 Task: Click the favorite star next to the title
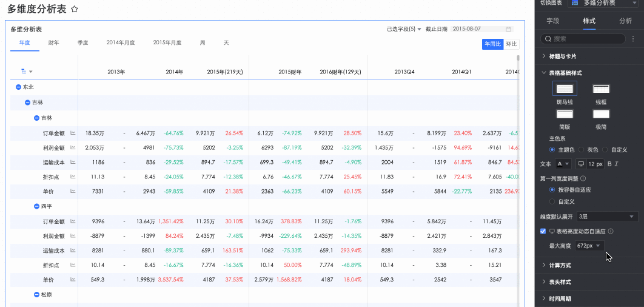(75, 9)
